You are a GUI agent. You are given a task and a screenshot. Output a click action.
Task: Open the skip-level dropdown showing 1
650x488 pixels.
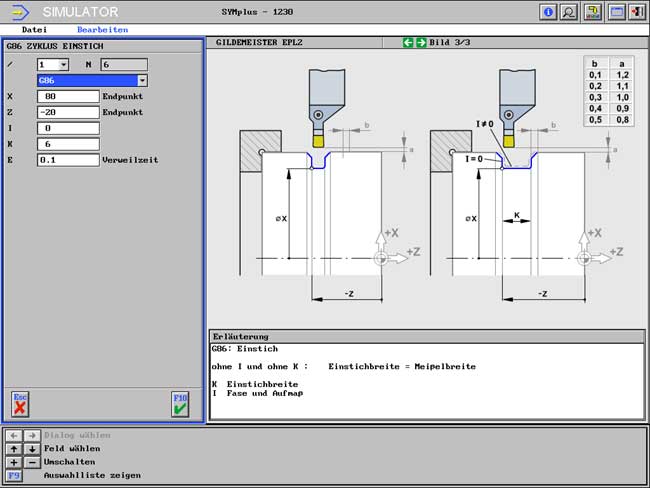click(63, 64)
